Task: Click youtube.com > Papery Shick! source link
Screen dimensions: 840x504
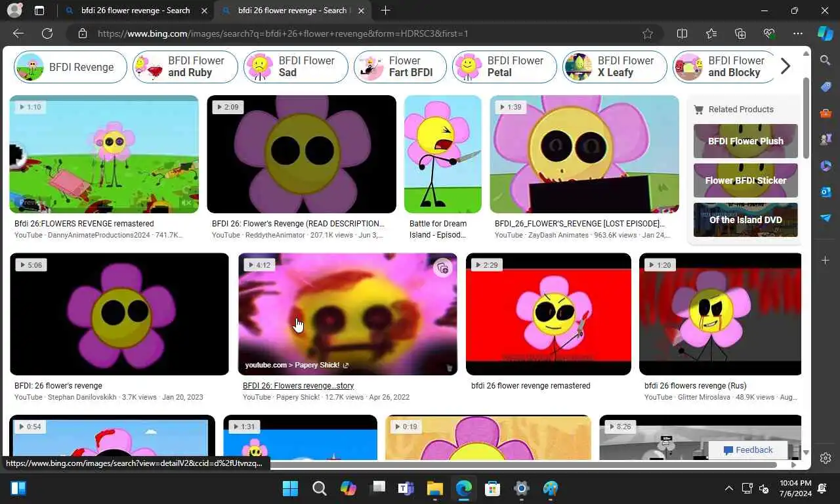Action: 297,365
